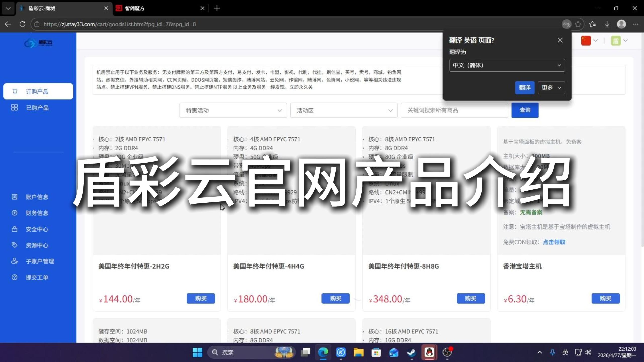644x362 pixels.
Task: Click the 点击领取 free CDN link
Action: (x=554, y=242)
